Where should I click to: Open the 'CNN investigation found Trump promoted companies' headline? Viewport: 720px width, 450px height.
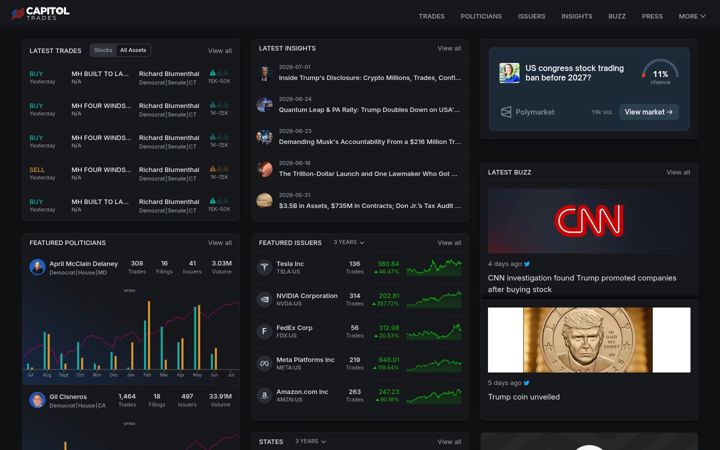(x=581, y=284)
